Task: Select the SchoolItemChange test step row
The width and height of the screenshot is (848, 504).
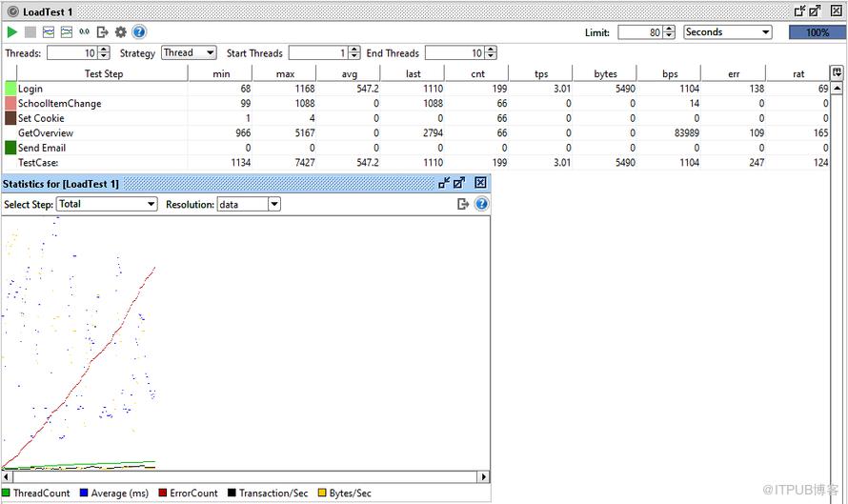Action: (416, 103)
